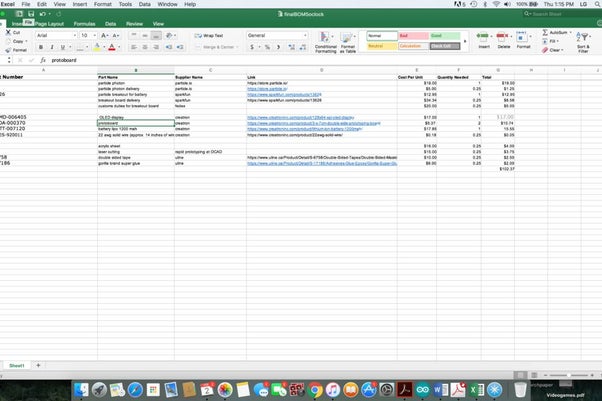
Task: Apply the Bad cell style
Action: (413, 36)
